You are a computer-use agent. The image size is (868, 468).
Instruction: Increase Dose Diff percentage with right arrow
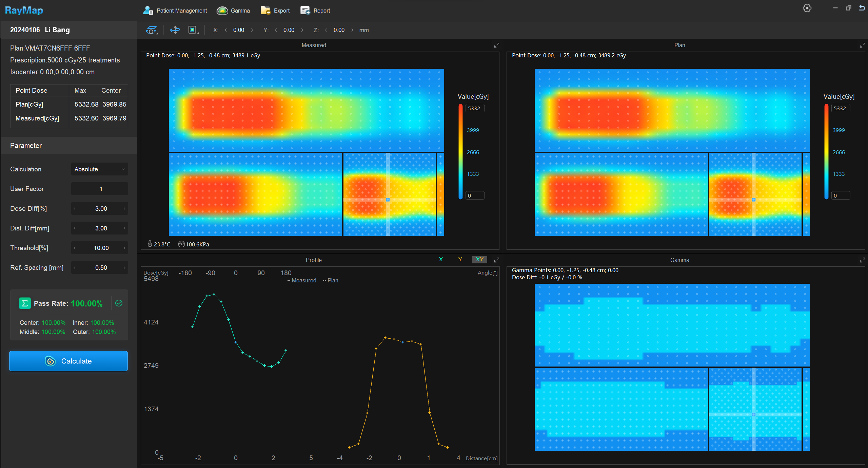click(124, 209)
